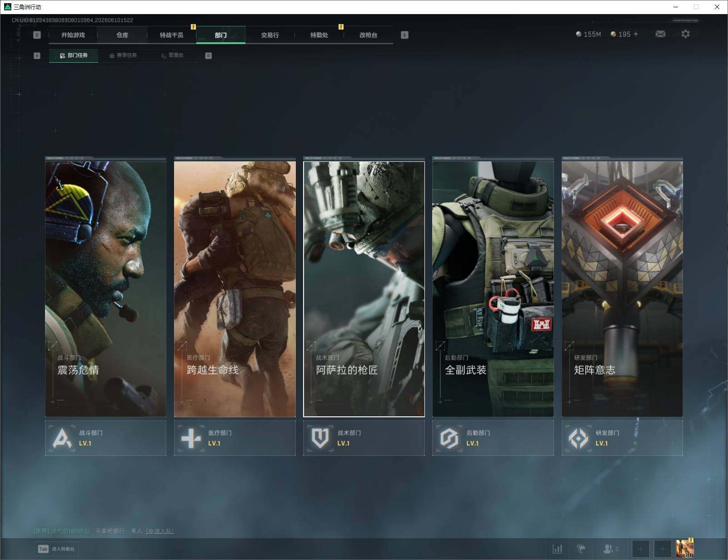Viewport: 728px width, 560px height.
Task: Click the 研发部门 diamond icon
Action: click(x=578, y=438)
